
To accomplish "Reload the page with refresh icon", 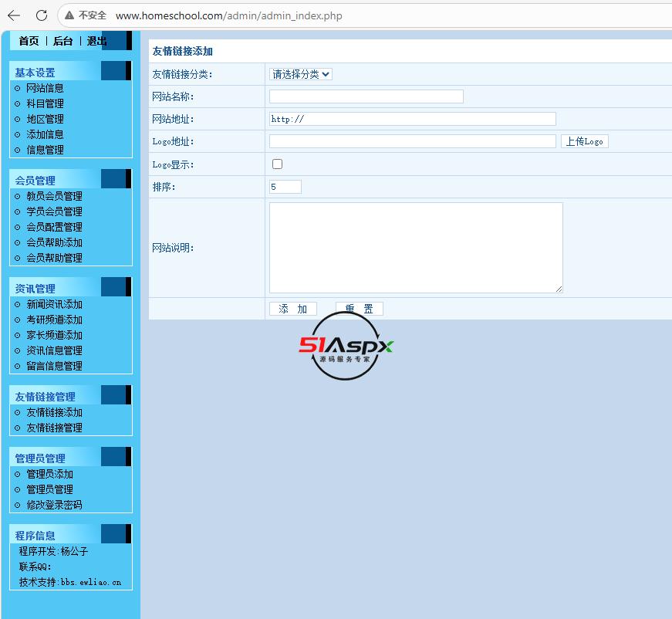I will point(42,16).
